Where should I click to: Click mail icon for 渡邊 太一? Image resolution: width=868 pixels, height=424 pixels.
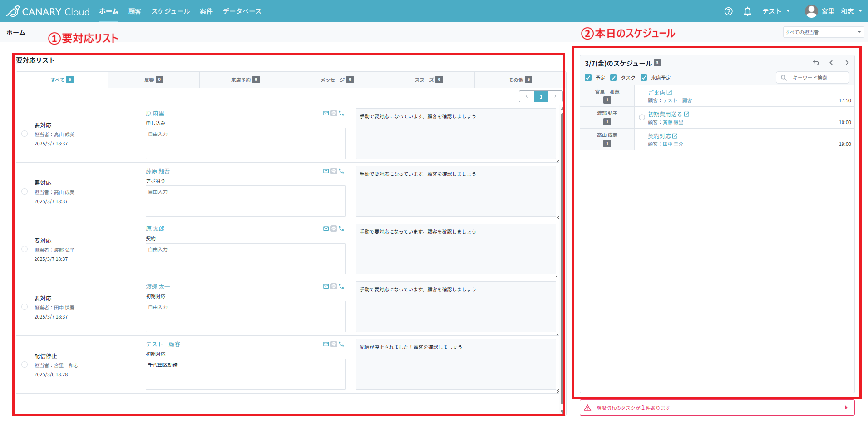point(326,286)
